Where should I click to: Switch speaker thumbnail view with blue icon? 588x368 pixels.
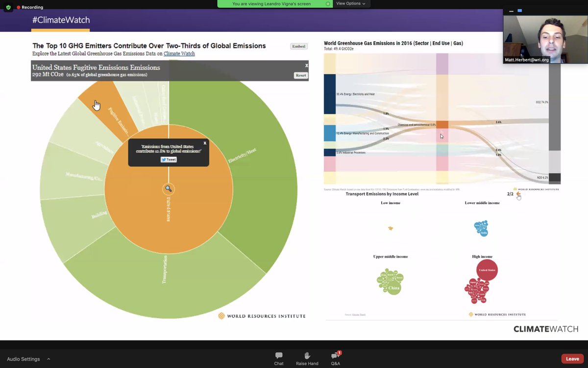520,11
